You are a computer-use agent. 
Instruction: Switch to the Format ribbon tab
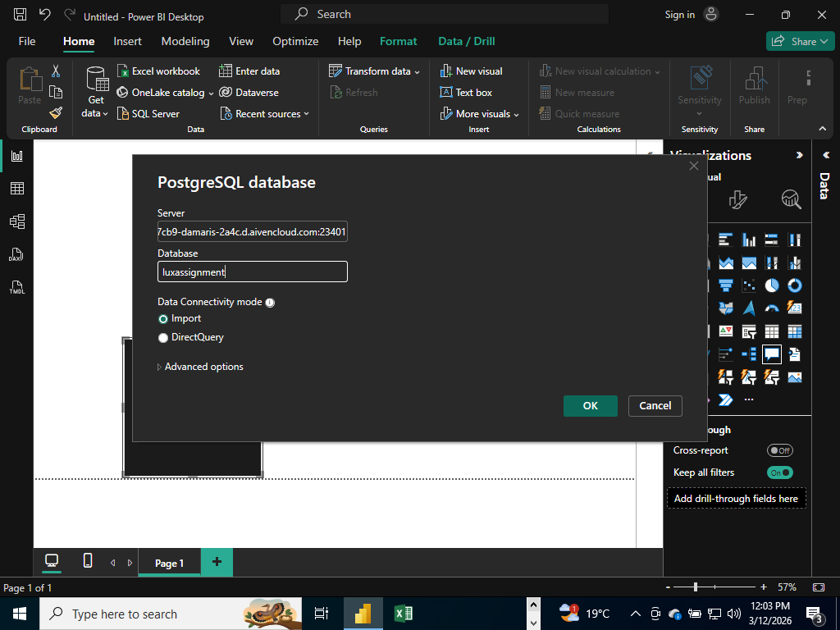coord(398,41)
